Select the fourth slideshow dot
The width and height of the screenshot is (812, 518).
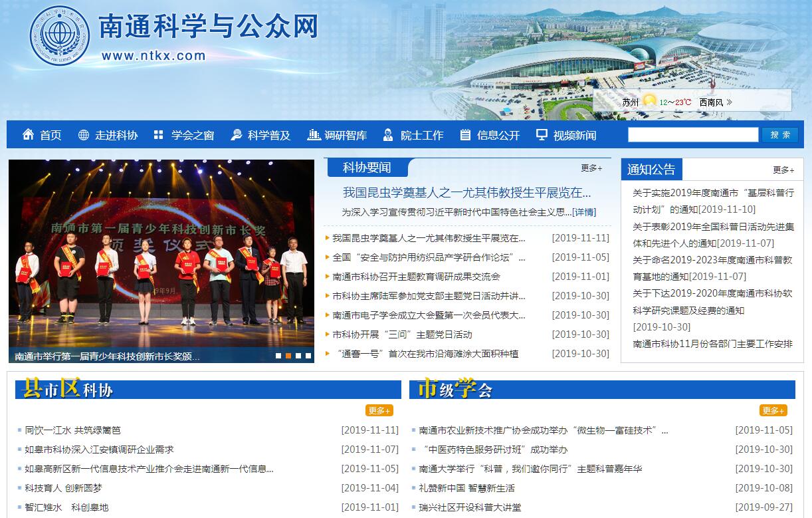[x=308, y=356]
